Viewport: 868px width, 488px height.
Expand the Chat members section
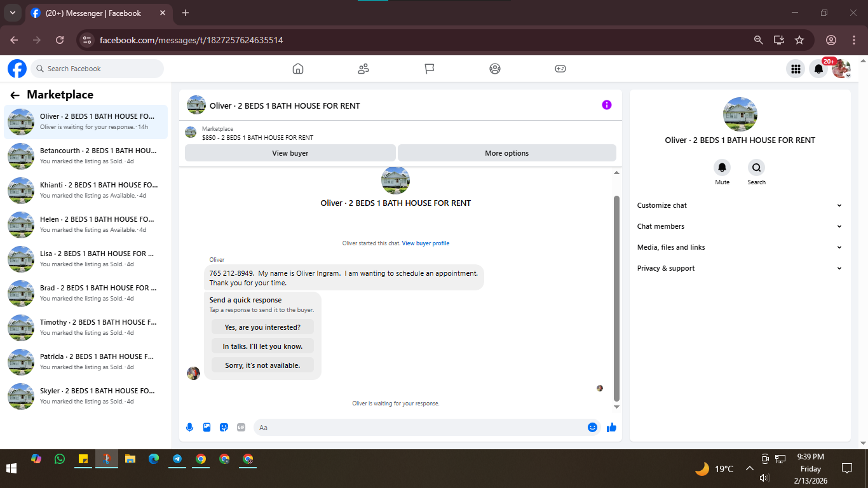(740, 226)
